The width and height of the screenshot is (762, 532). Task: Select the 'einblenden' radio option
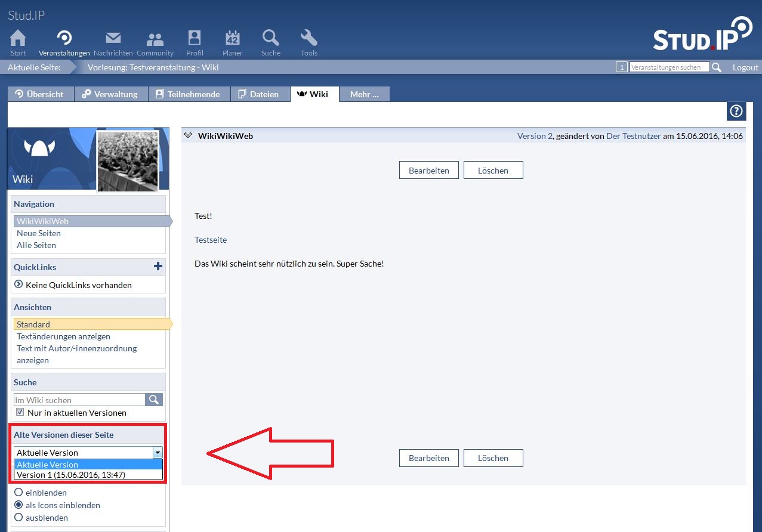click(18, 493)
